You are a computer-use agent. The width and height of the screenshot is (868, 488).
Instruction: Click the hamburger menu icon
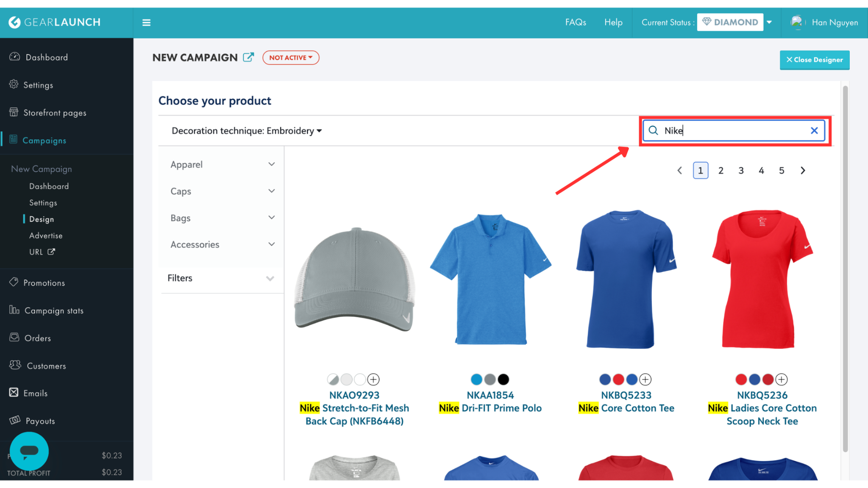pyautogui.click(x=146, y=22)
